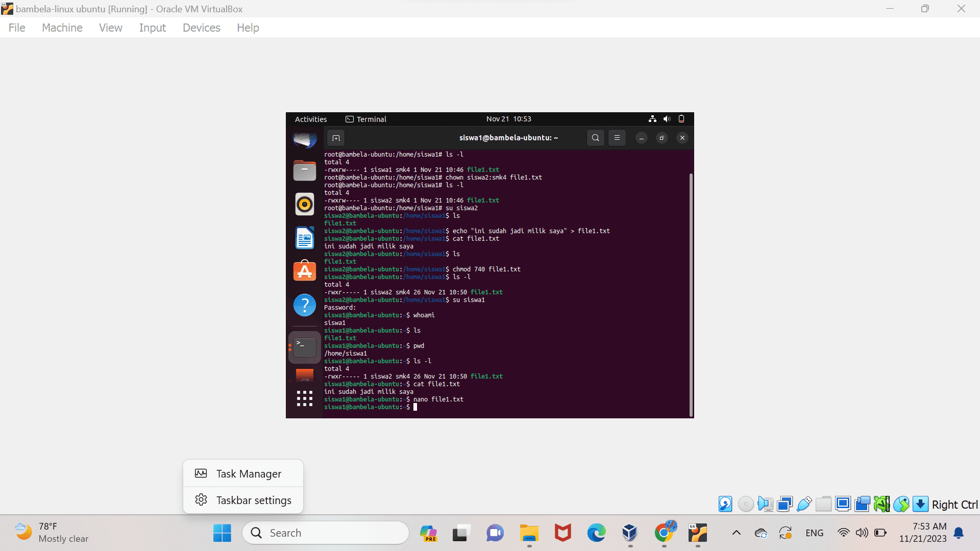
Task: Open Ubuntu Software from the dock
Action: (x=305, y=271)
